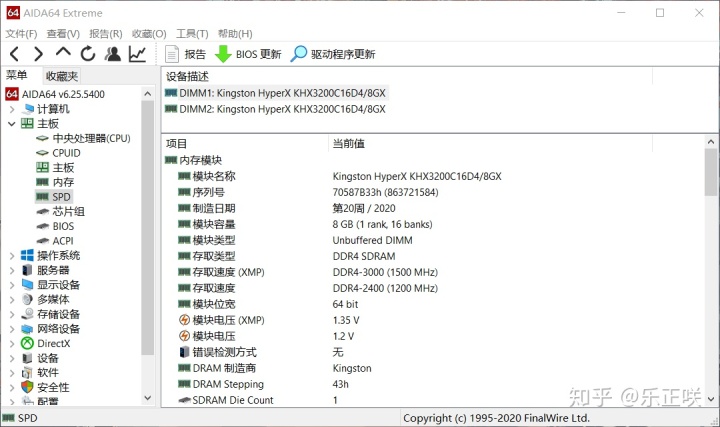Click the 模块电压 (XMP) lightning icon

click(x=184, y=320)
